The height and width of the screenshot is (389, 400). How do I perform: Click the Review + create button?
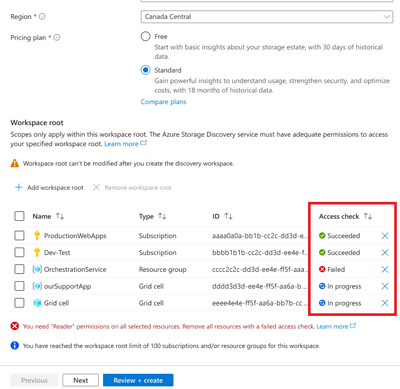tap(138, 380)
